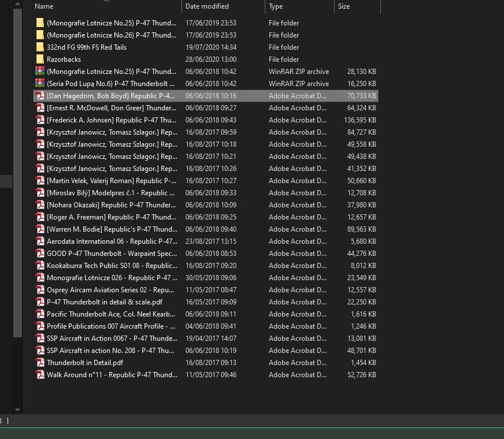Click the navigation pane vertical scrollbar thumb
The height and width of the screenshot is (439, 504).
pos(18,173)
